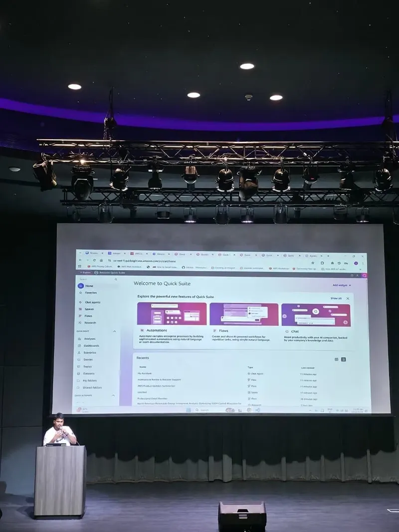399x532 pixels.
Task: Bookmark this page with the star icon
Action: point(313,263)
